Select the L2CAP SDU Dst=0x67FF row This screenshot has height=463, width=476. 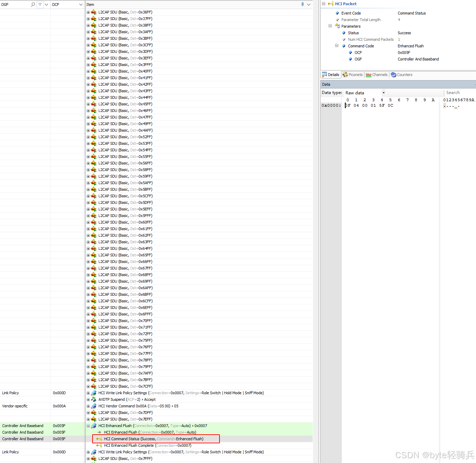tap(156, 268)
